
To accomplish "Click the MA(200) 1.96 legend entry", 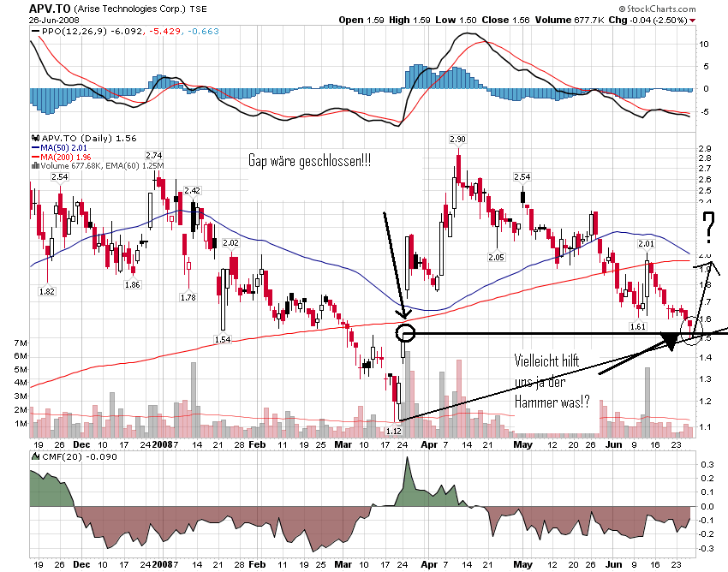I will 65,157.
